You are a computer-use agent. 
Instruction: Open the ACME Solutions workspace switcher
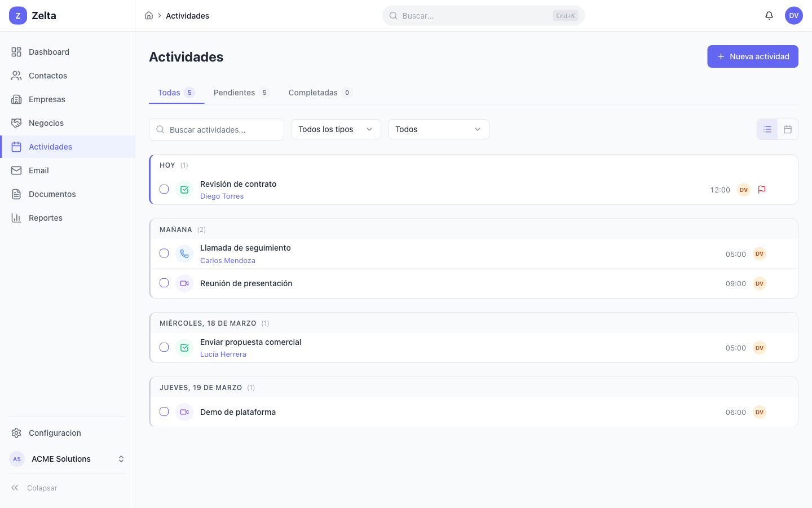tap(67, 459)
